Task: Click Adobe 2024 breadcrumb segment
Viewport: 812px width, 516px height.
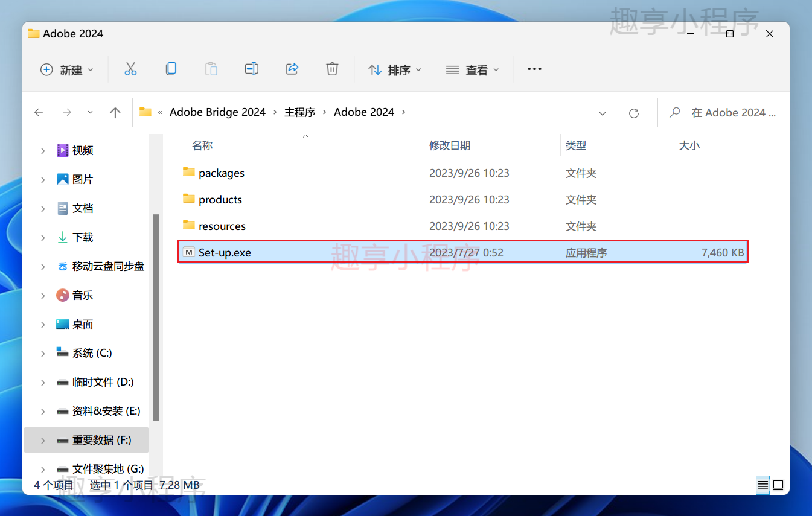Action: (364, 112)
